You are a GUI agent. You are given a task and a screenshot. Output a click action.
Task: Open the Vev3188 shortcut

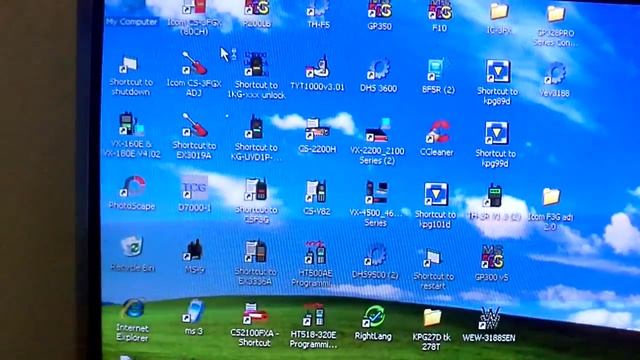[x=554, y=80]
